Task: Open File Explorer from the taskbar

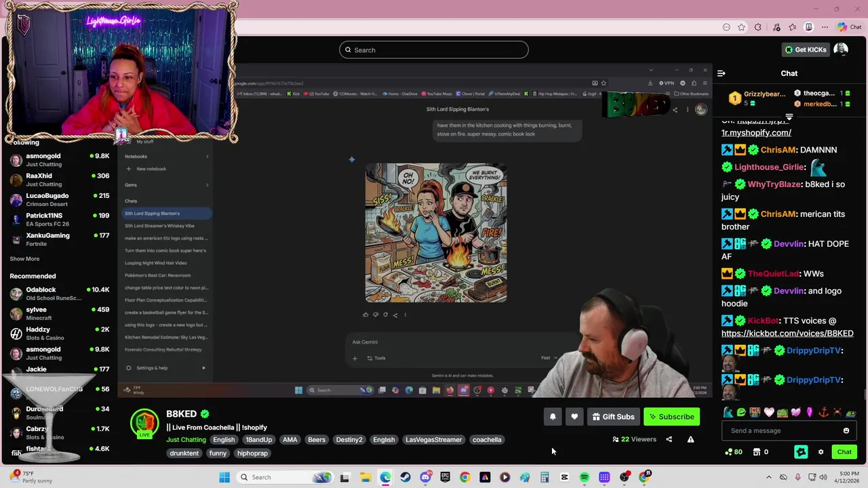Action: click(x=366, y=477)
